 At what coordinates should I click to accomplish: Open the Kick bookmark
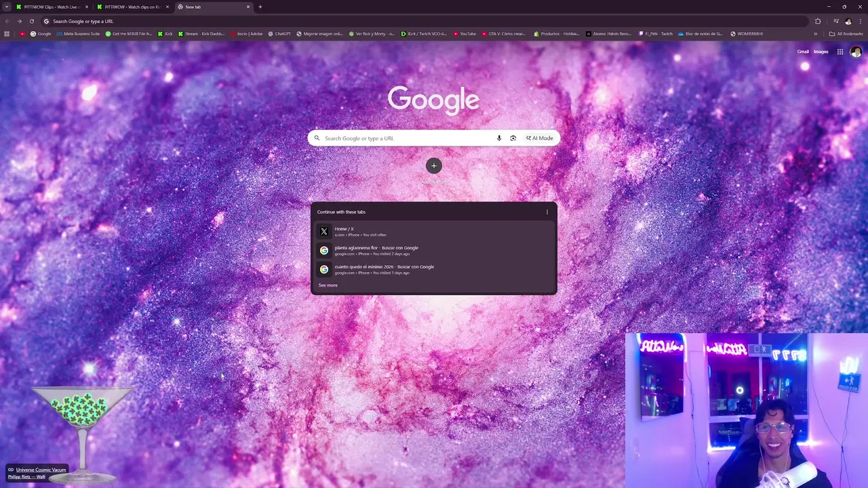pos(165,34)
